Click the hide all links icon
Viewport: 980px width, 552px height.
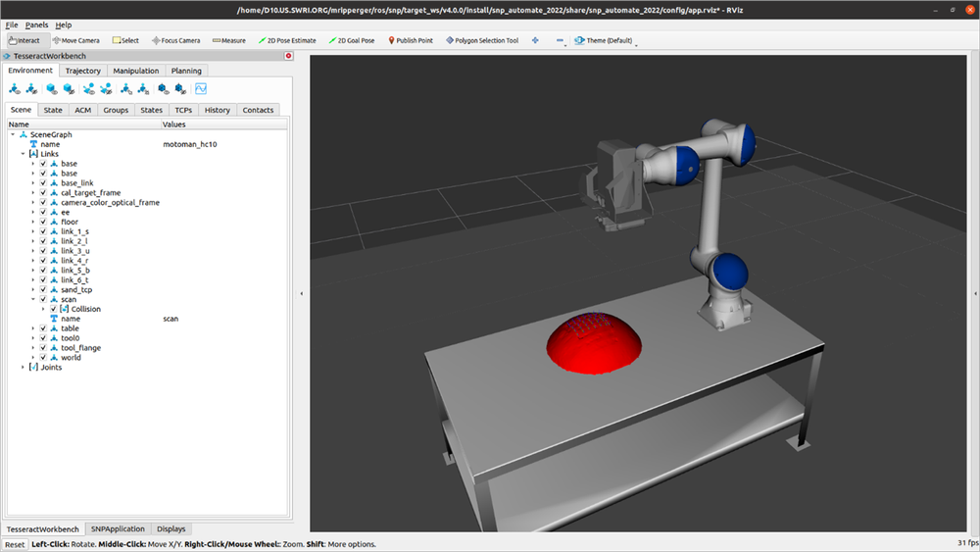[x=31, y=89]
